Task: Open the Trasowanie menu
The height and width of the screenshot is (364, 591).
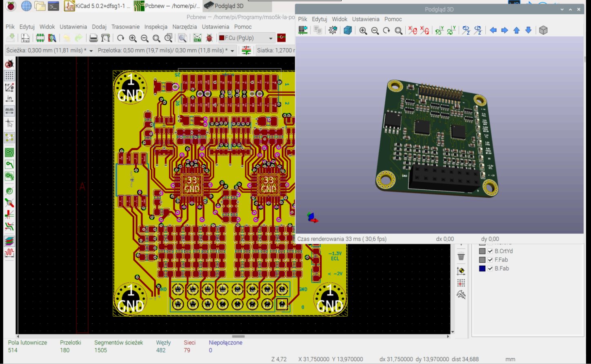Action: [x=125, y=27]
